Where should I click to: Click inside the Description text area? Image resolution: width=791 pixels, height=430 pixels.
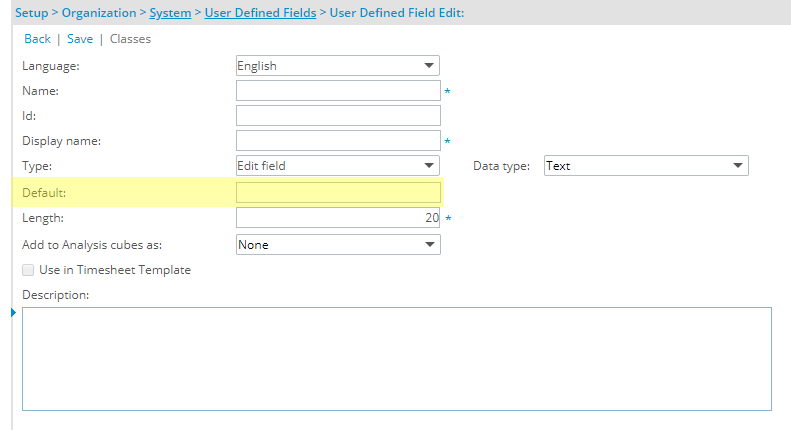pyautogui.click(x=397, y=359)
